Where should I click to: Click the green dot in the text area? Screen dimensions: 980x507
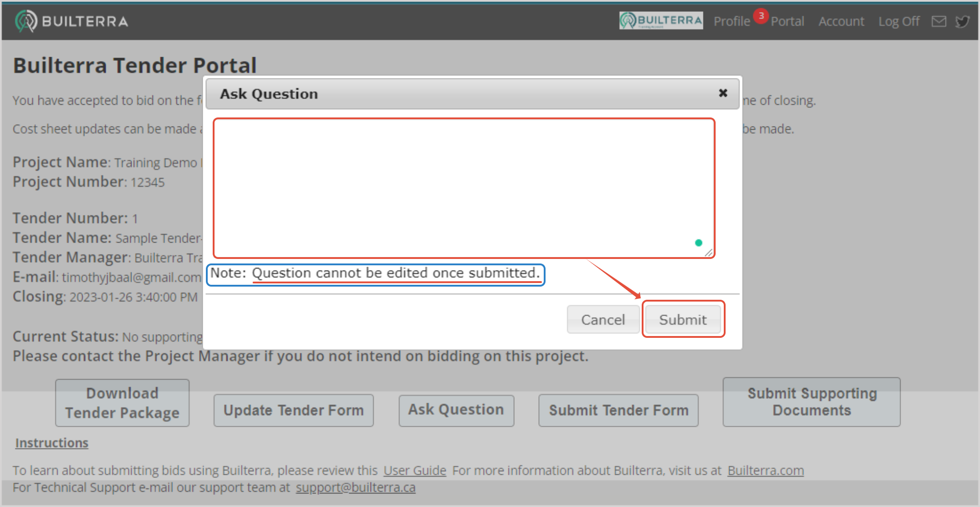(698, 243)
